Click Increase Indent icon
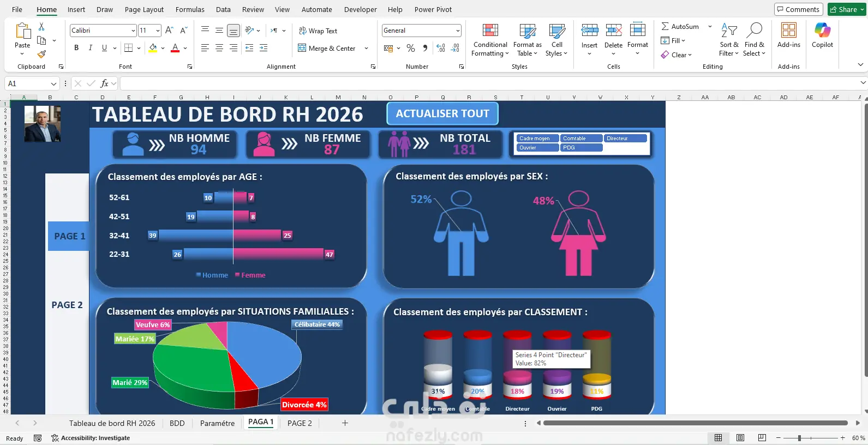This screenshot has width=868, height=445. 264,48
